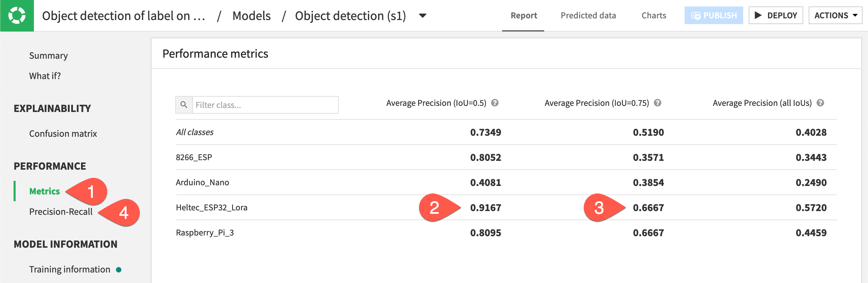This screenshot has height=283, width=868.
Task: Click the 0.8052 value for 8266_ESP
Action: coord(486,157)
